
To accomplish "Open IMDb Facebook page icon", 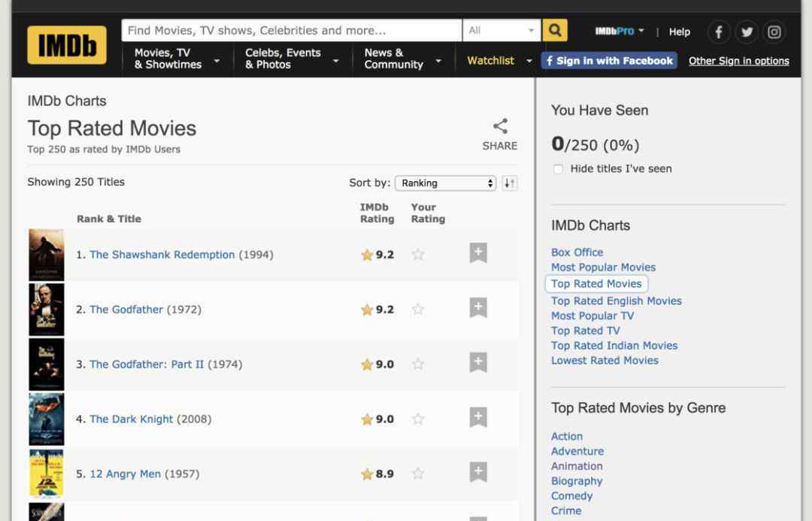I will coord(719,32).
